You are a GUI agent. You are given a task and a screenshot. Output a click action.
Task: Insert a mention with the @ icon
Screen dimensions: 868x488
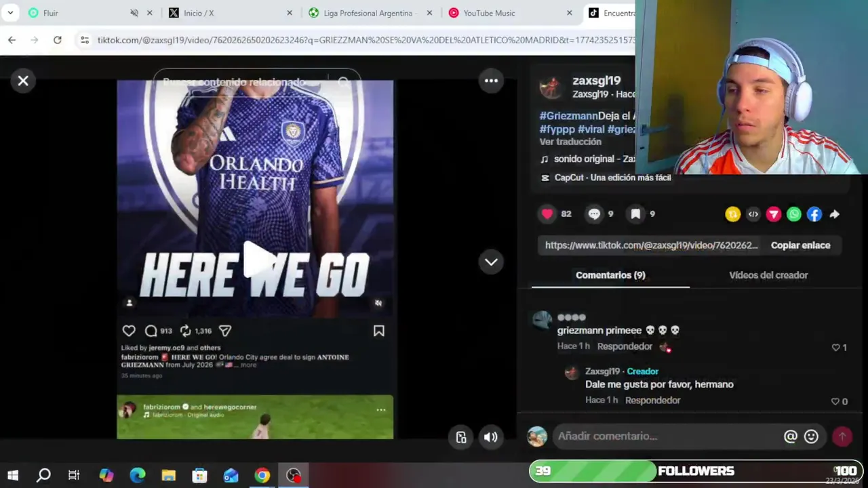pyautogui.click(x=791, y=436)
